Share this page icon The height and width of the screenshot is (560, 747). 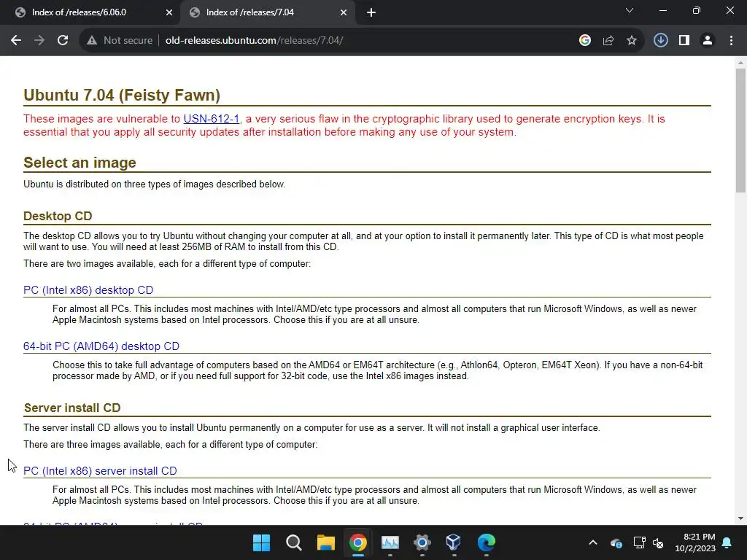(x=608, y=41)
